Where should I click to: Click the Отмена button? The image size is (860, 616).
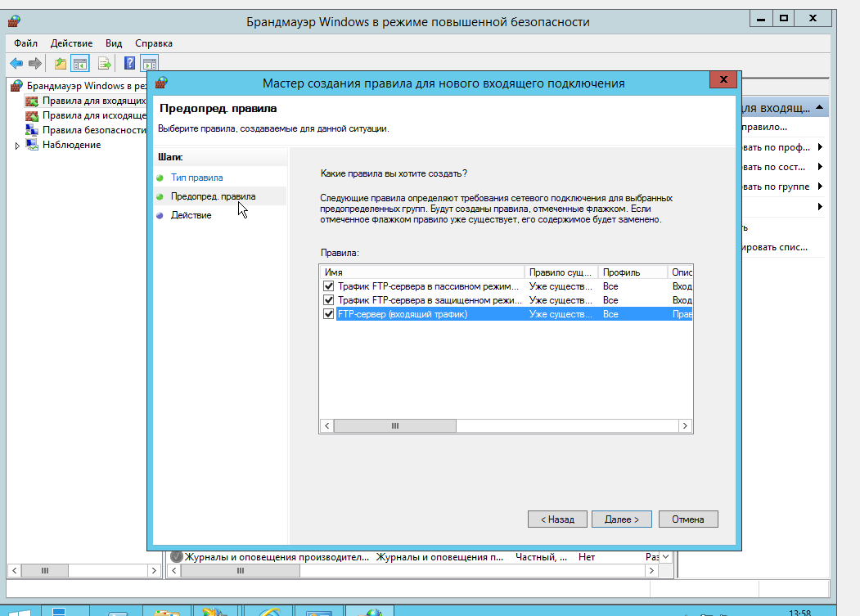(688, 519)
